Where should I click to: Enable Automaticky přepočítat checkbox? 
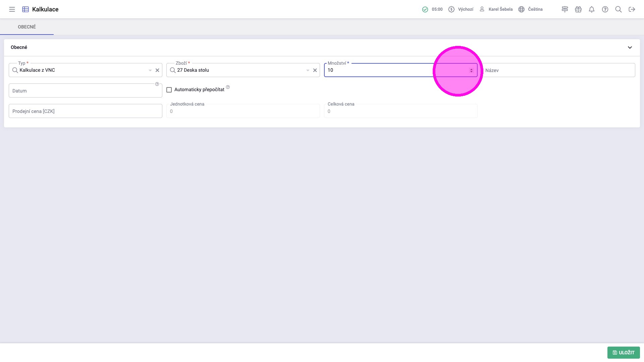(169, 90)
